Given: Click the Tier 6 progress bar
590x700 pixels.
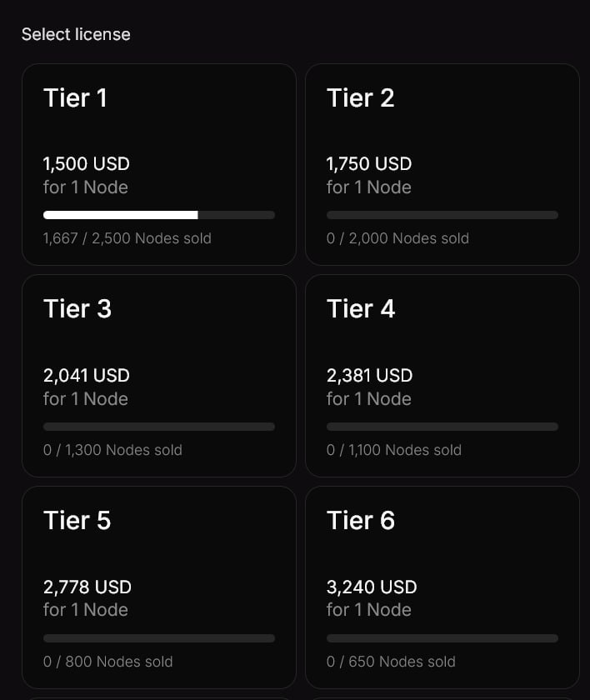Looking at the screenshot, I should click(442, 638).
